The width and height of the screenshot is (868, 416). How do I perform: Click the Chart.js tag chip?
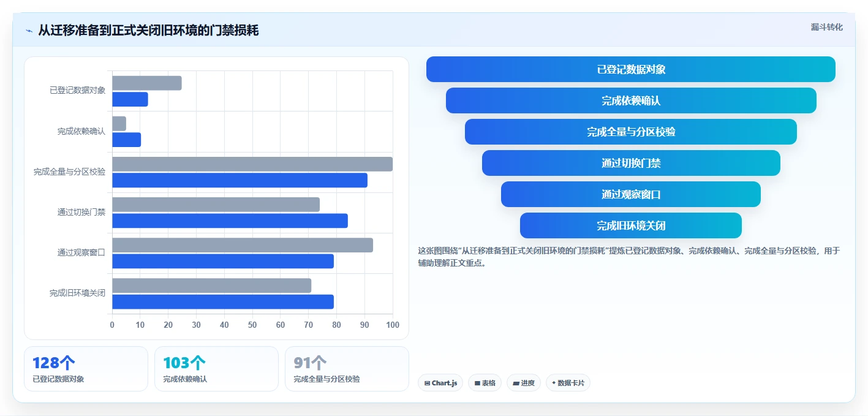(440, 383)
